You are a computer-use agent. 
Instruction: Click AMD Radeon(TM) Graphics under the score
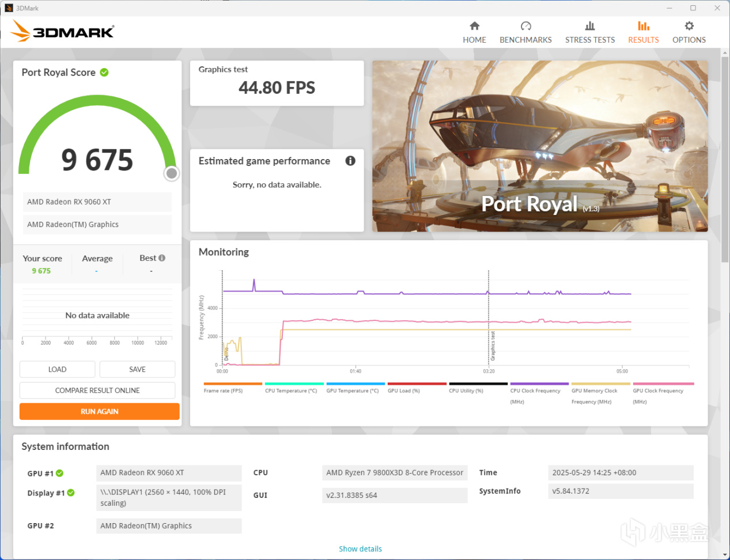(97, 225)
